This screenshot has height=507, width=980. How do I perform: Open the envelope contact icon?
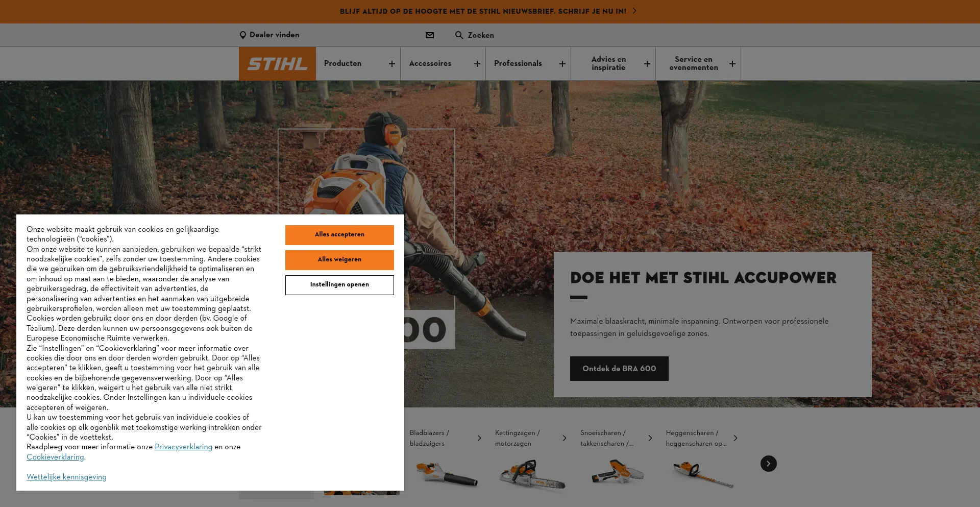[430, 35]
